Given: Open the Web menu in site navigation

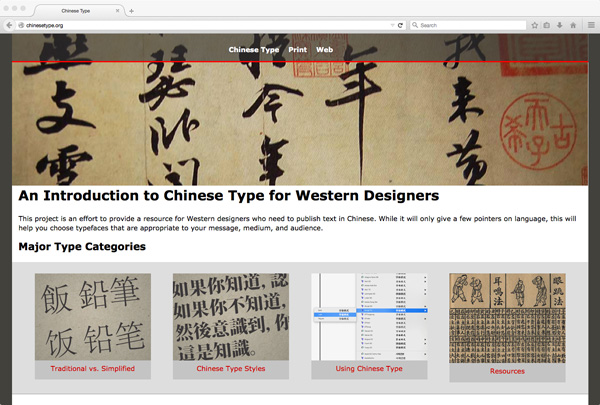Looking at the screenshot, I should (x=324, y=49).
